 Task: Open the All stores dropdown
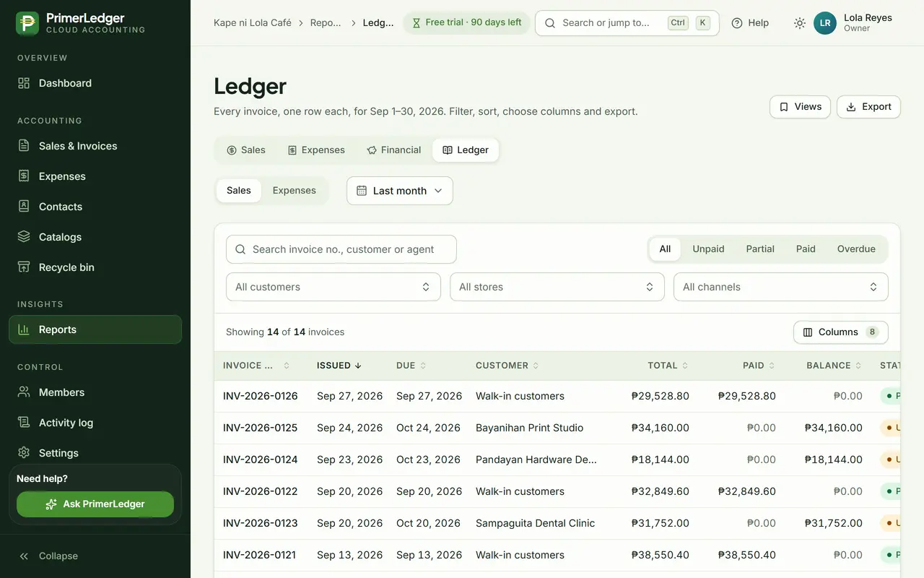point(557,287)
